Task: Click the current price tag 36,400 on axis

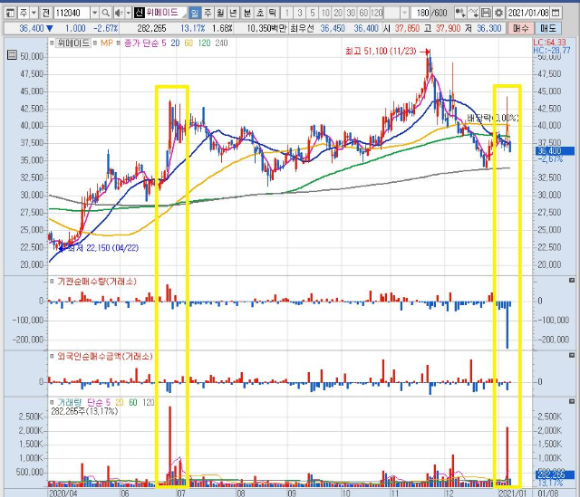Action: click(x=554, y=151)
